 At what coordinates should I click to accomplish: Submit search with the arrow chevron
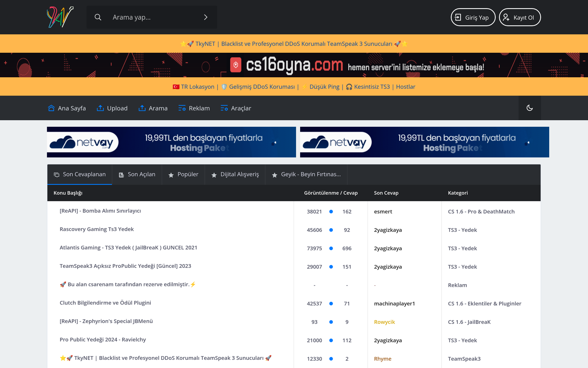pyautogui.click(x=206, y=17)
